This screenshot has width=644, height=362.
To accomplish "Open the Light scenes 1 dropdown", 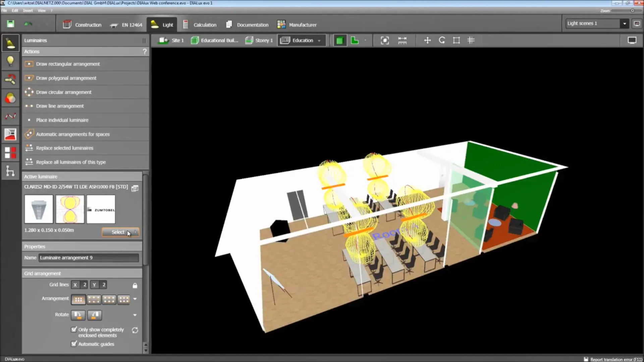I will pyautogui.click(x=624, y=23).
